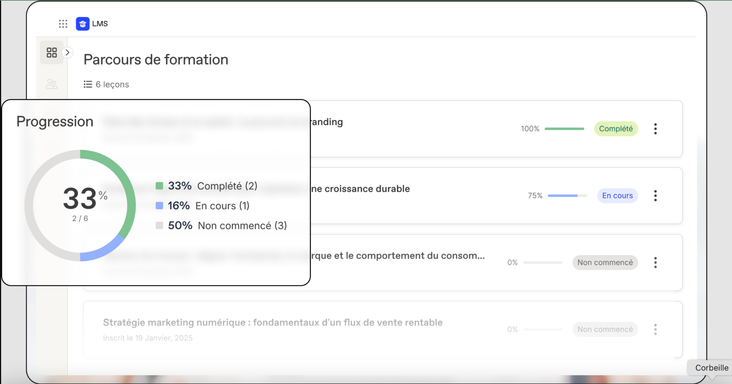Click the green Complété legend swatch

[159, 186]
